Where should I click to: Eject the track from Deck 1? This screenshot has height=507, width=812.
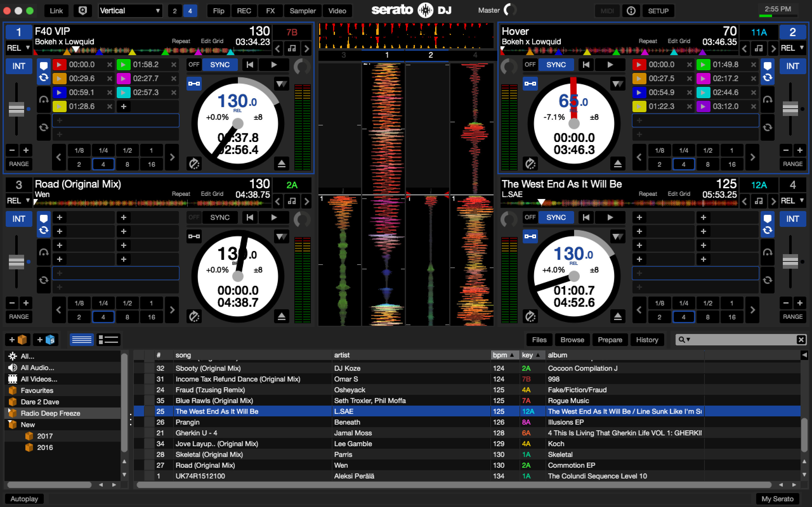282,164
